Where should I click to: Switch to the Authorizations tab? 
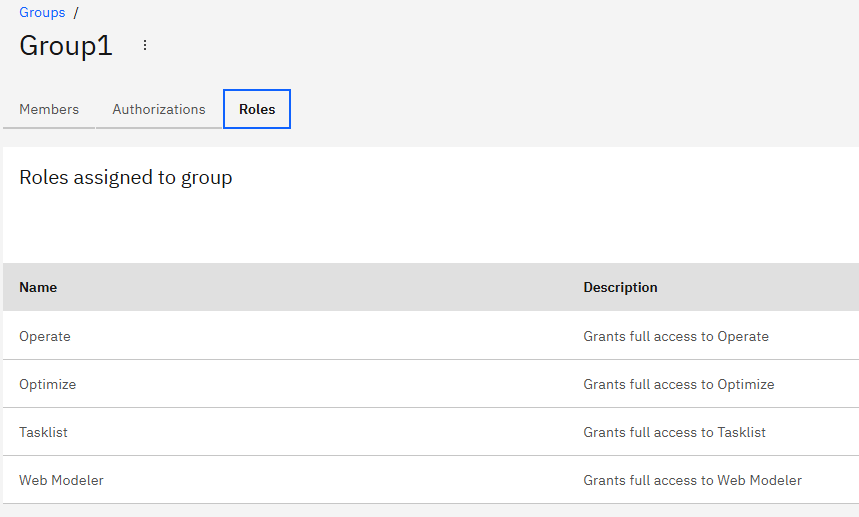(x=159, y=109)
